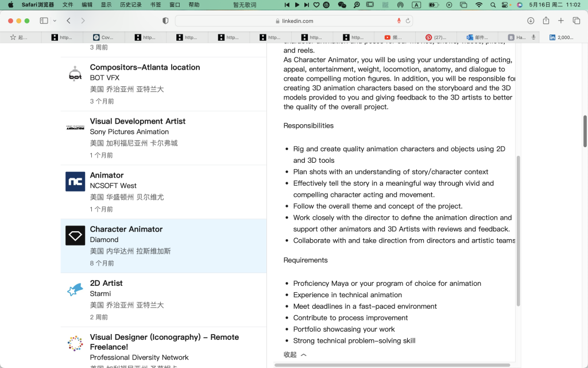Open the date and time 5月16日 周二
The width and height of the screenshot is (588, 368).
(x=555, y=5)
